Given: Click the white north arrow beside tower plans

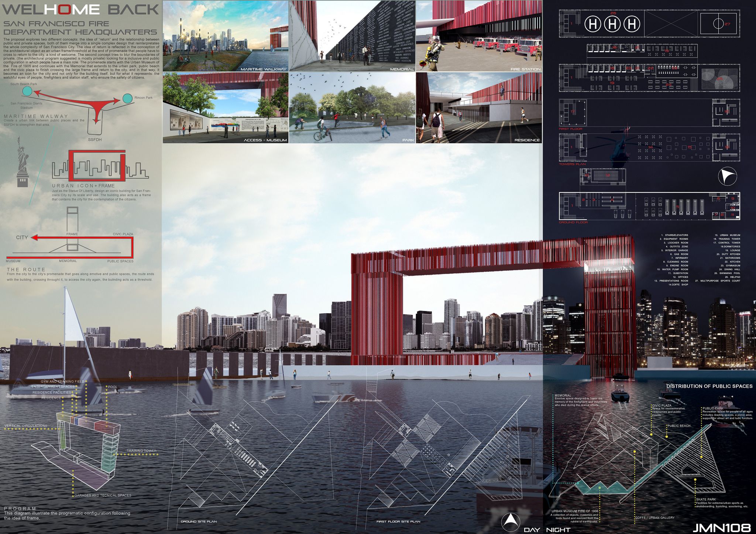Looking at the screenshot, I should coord(727,177).
